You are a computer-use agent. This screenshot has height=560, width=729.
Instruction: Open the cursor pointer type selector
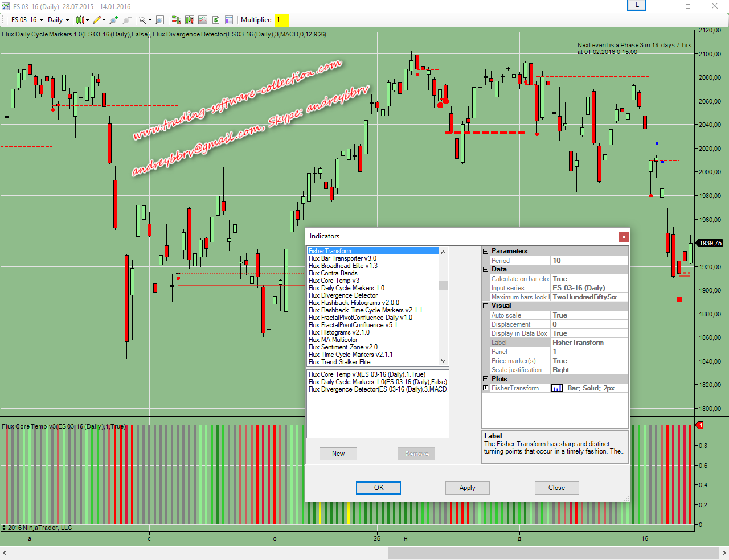pos(145,20)
